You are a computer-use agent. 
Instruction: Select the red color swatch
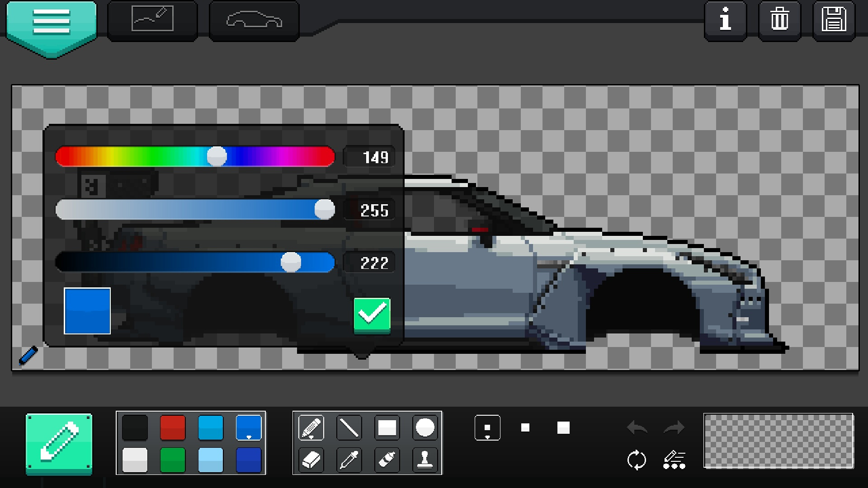coord(173,427)
